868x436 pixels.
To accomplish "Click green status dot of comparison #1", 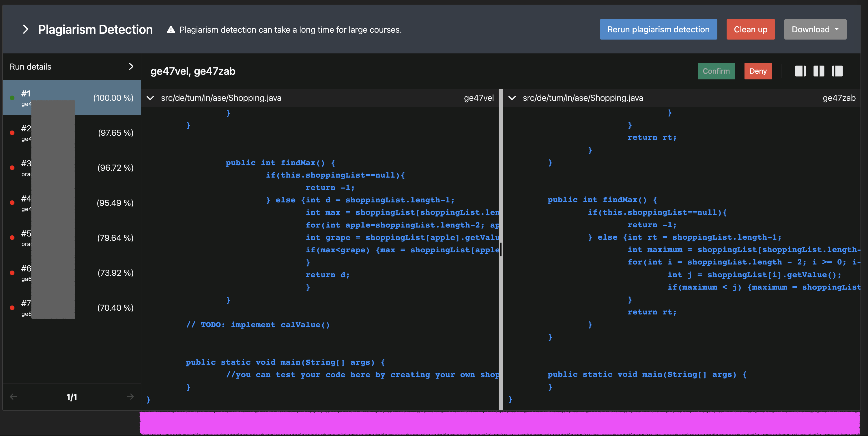I will coord(12,98).
